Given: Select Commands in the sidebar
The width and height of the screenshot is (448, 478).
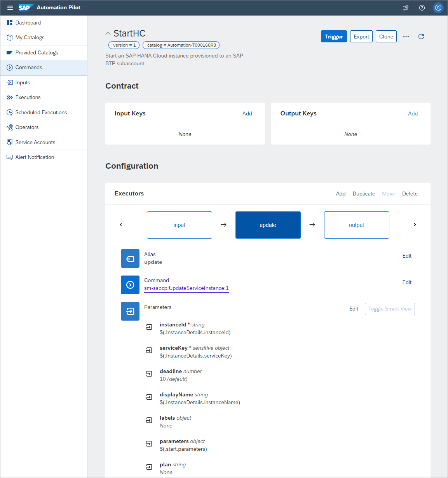Looking at the screenshot, I should point(44,68).
